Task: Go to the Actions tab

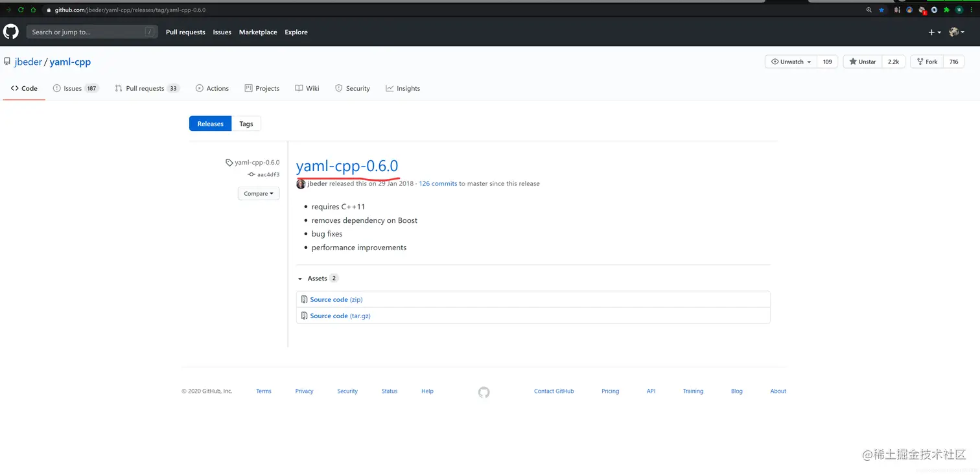Action: pos(212,88)
